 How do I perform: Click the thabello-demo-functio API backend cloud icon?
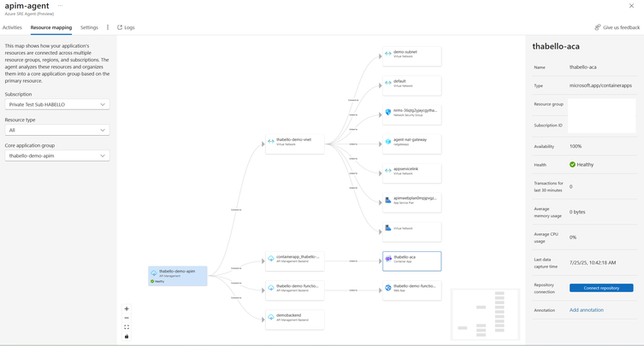[271, 288]
